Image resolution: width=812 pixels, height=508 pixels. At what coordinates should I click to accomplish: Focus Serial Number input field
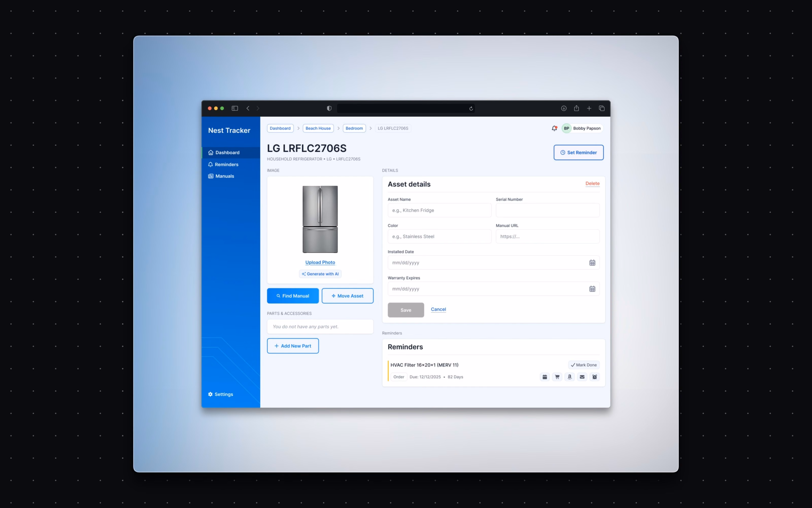tap(548, 210)
